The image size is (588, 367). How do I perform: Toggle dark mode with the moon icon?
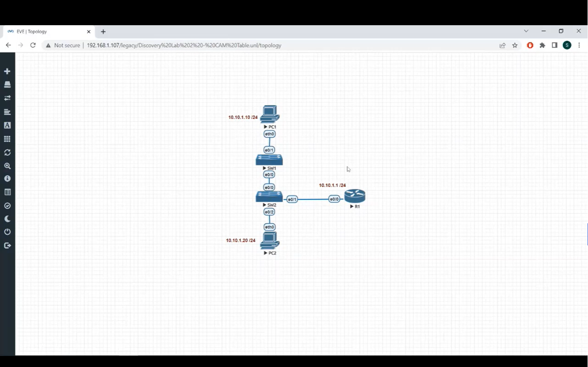[7, 218]
